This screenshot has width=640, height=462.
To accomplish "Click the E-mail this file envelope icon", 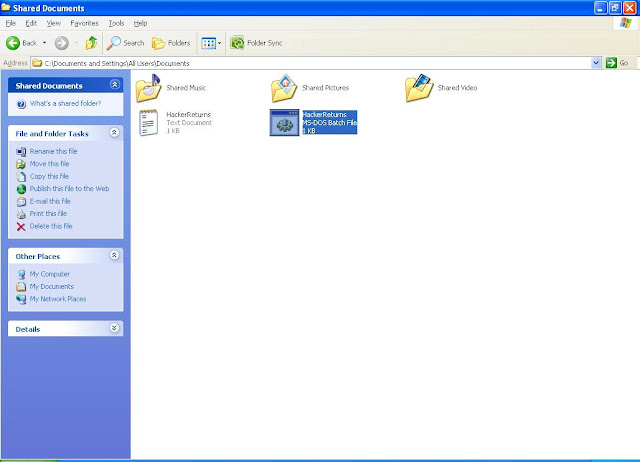I will pos(21,202).
